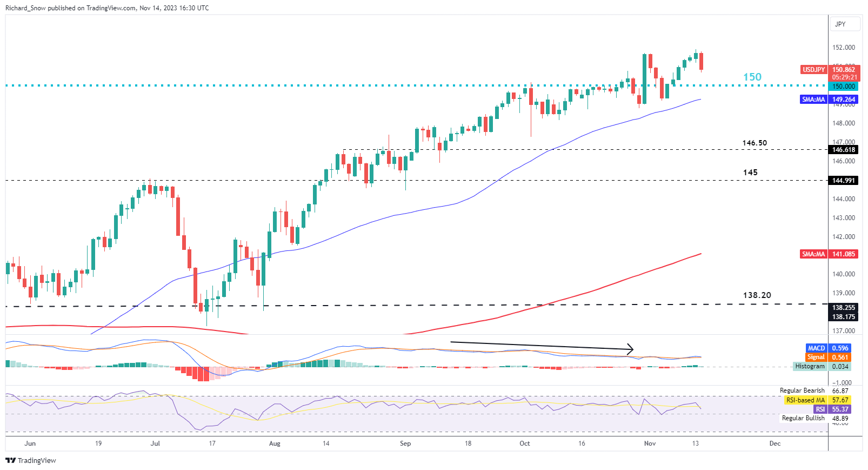Click the latest red candlestick
868x470 pixels.
702,61
